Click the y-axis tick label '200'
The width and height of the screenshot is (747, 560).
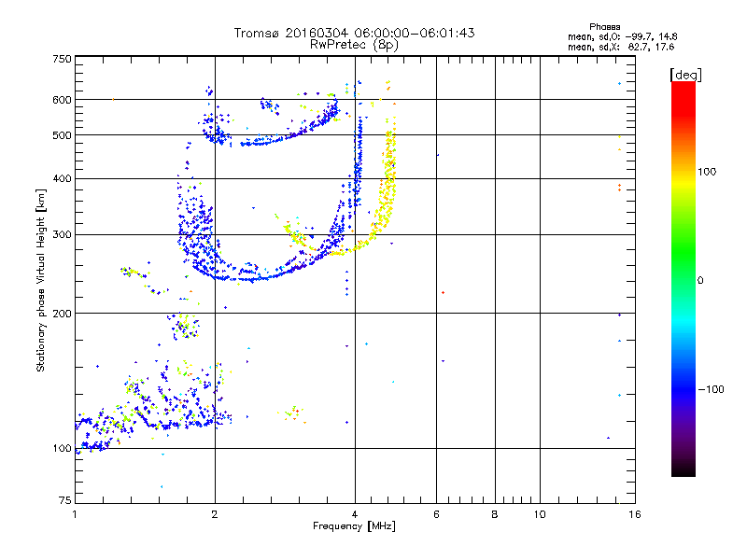point(62,314)
